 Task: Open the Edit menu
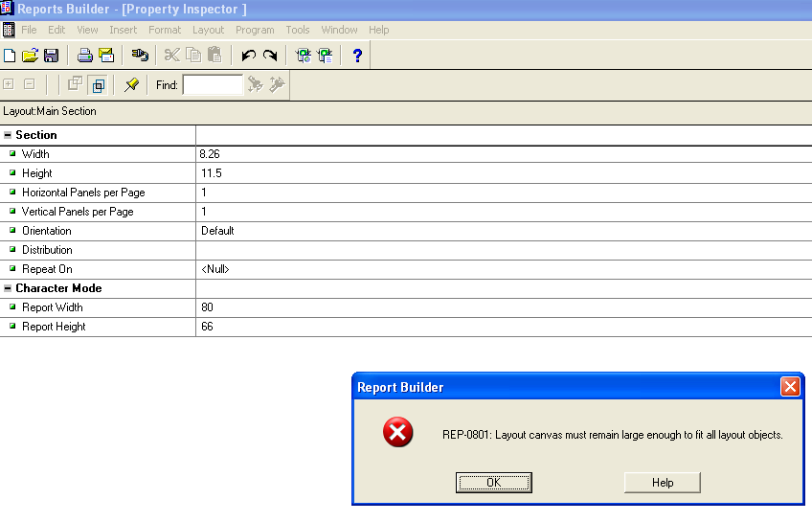[x=56, y=30]
